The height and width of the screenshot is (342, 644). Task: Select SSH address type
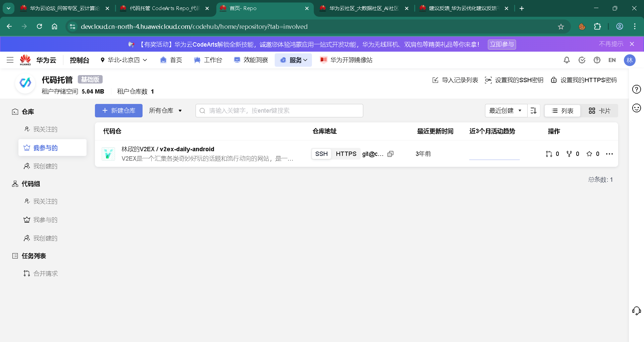tap(321, 154)
